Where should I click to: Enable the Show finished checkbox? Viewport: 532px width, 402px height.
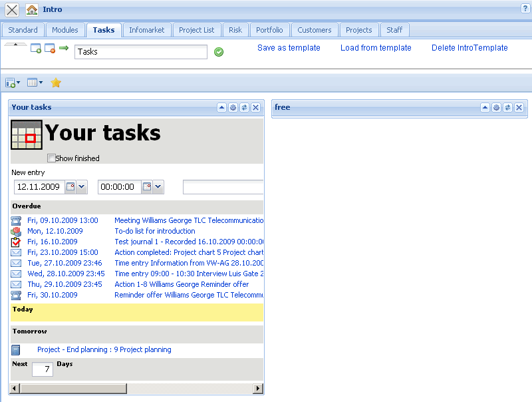(x=51, y=158)
